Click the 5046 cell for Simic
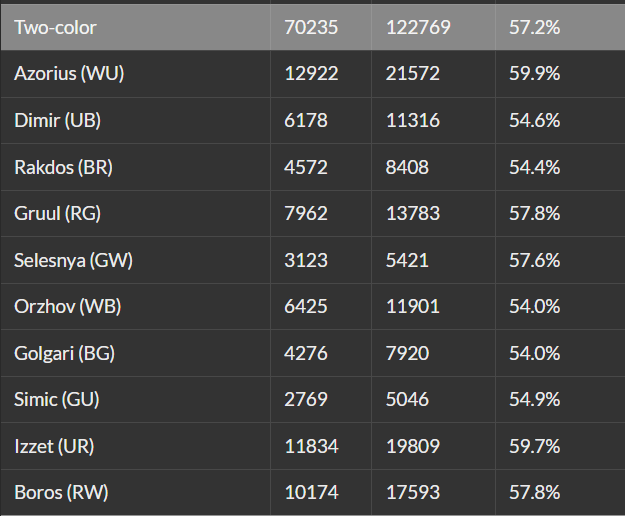 pos(408,399)
